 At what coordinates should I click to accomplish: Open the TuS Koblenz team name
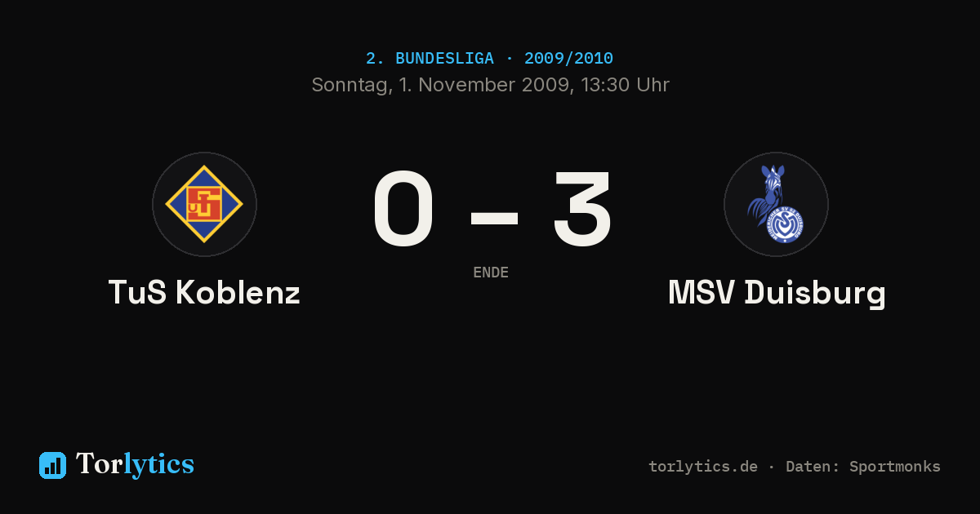click(x=204, y=293)
